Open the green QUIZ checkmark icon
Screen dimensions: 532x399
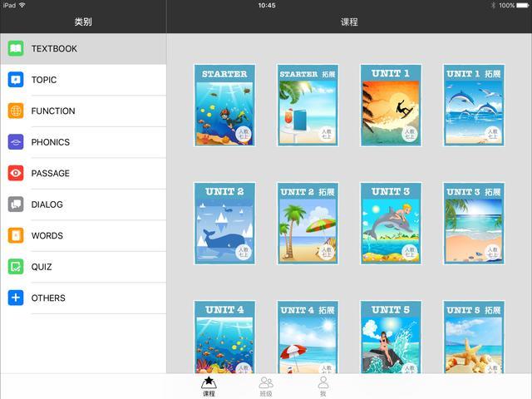point(16,267)
